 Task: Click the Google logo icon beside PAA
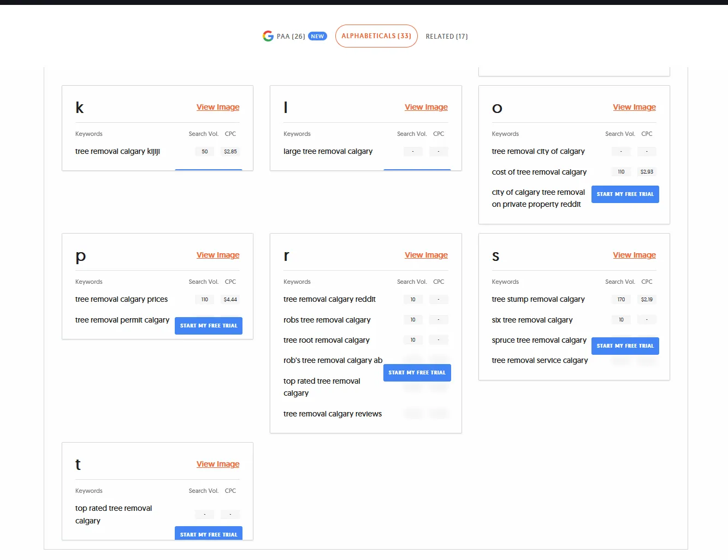(x=268, y=36)
